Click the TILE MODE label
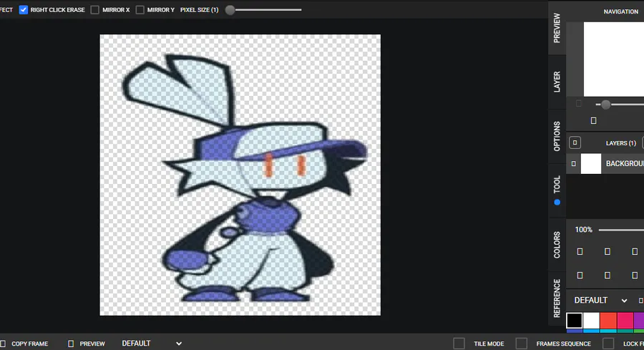Screen dimensions: 644x350 click(489, 344)
